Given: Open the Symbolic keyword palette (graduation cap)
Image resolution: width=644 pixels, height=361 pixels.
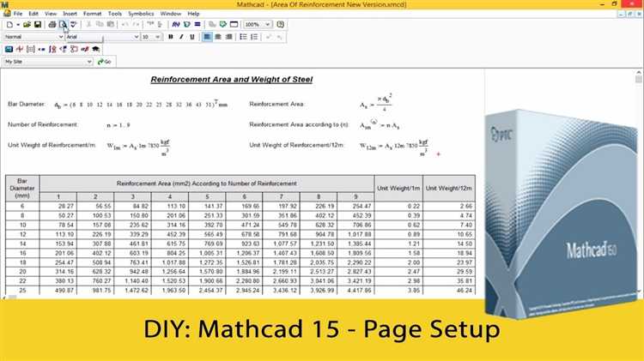Looking at the screenshot, I should 95,49.
